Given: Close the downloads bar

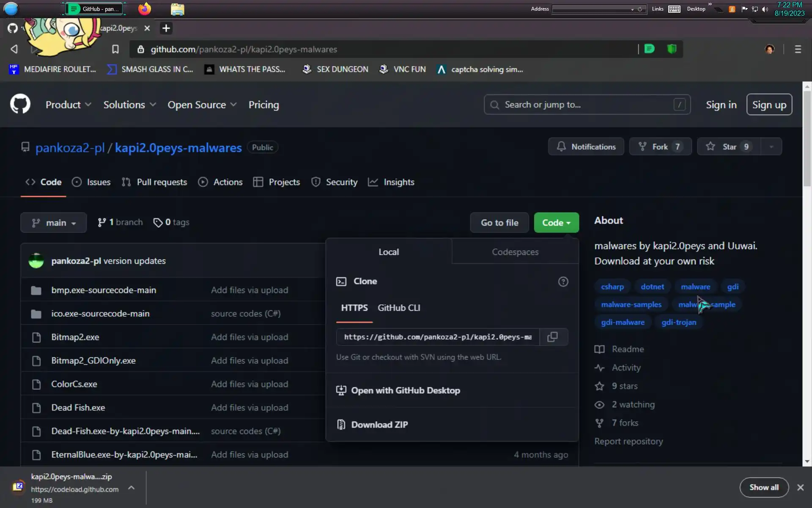Looking at the screenshot, I should click(800, 487).
